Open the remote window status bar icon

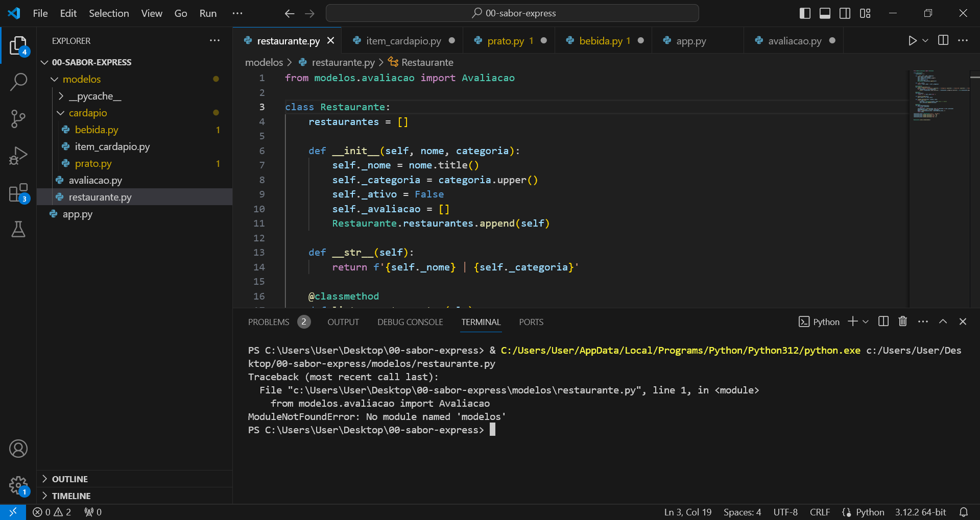coord(13,512)
